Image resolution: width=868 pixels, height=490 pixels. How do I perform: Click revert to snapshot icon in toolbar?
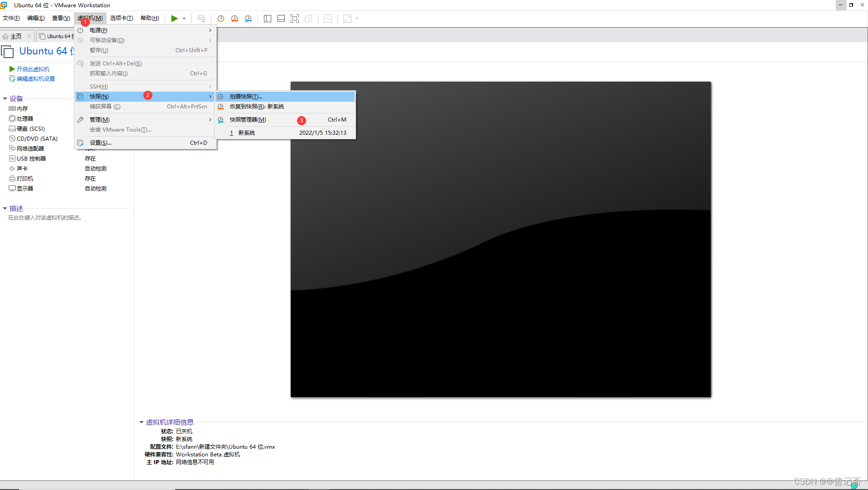(234, 19)
